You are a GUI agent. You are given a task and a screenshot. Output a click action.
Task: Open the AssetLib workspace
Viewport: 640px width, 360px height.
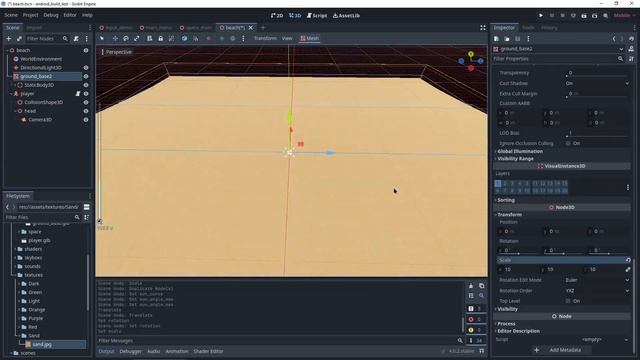click(346, 16)
